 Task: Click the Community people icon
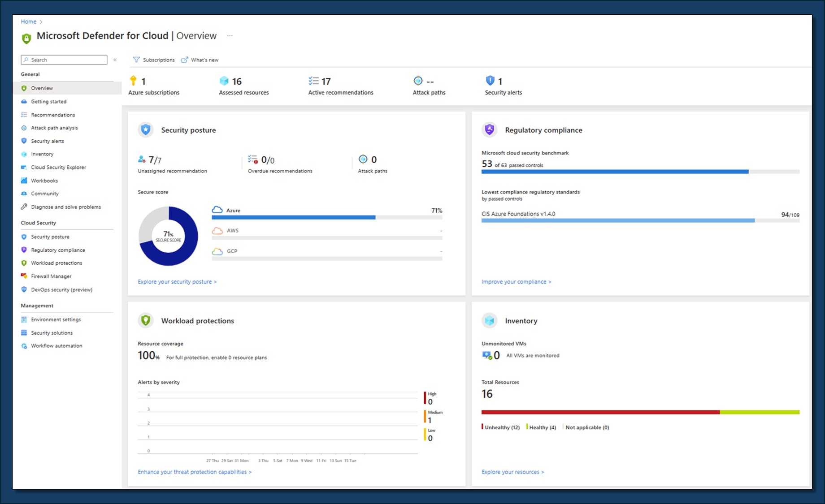coord(24,194)
